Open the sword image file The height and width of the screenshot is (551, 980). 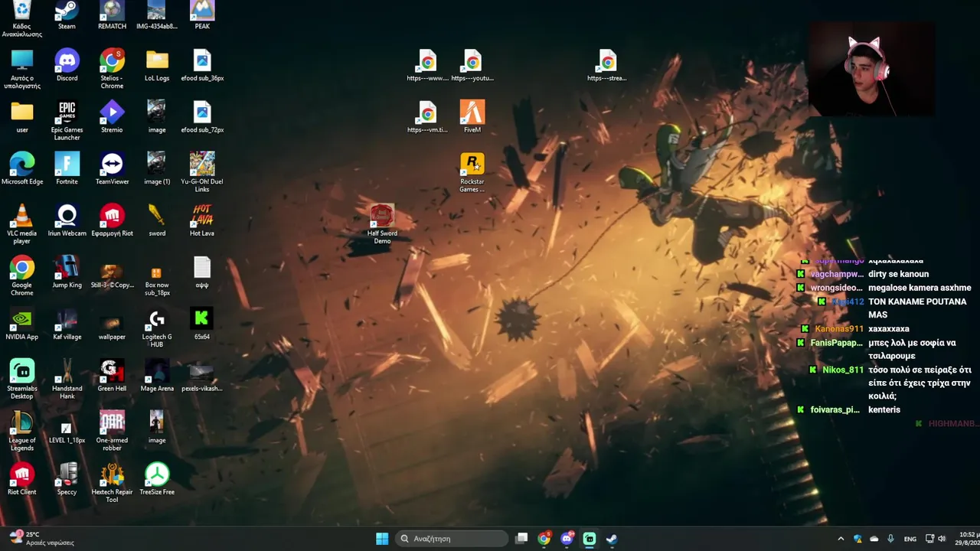[157, 220]
